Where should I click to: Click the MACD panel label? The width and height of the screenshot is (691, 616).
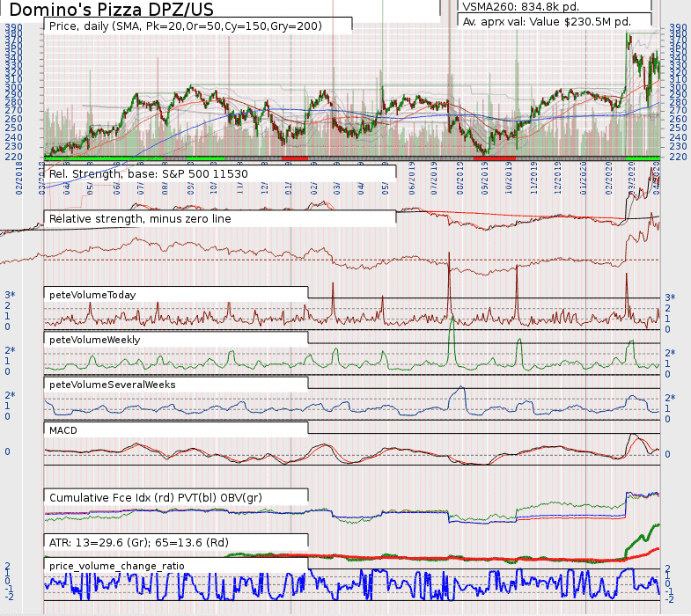pos(63,430)
